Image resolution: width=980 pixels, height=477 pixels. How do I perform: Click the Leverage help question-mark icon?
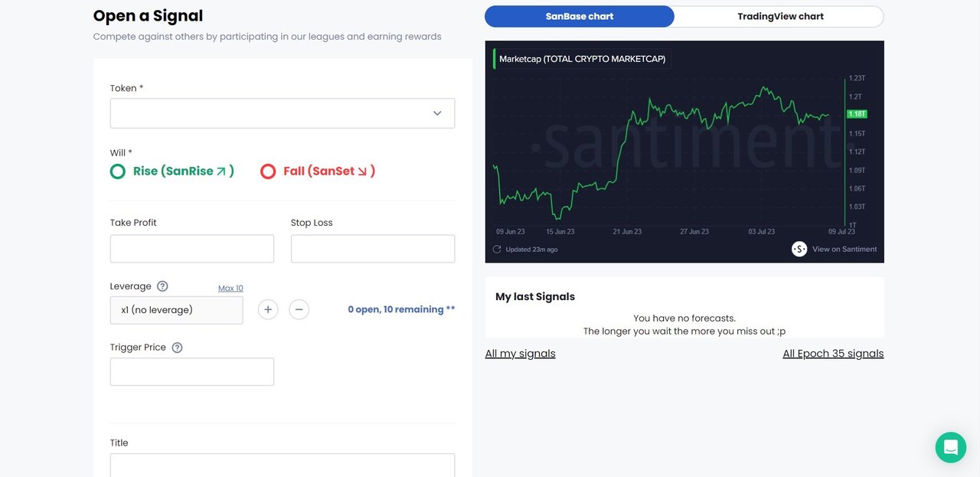pos(162,286)
